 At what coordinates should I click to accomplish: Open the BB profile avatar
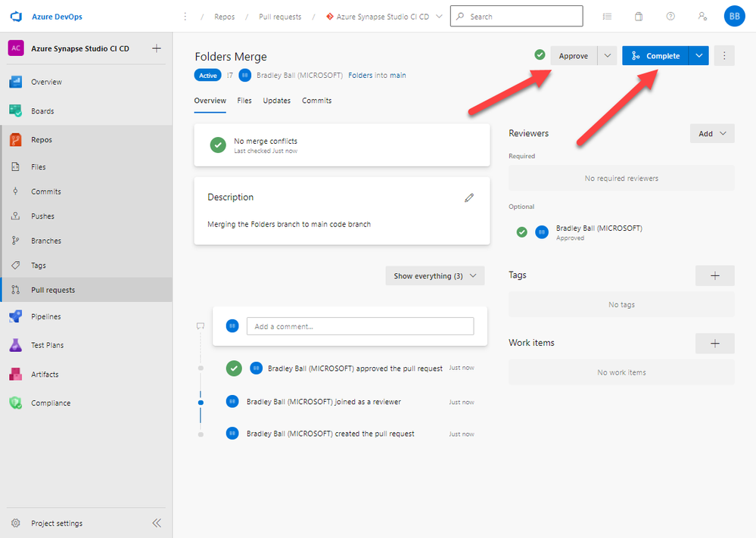pos(734,17)
